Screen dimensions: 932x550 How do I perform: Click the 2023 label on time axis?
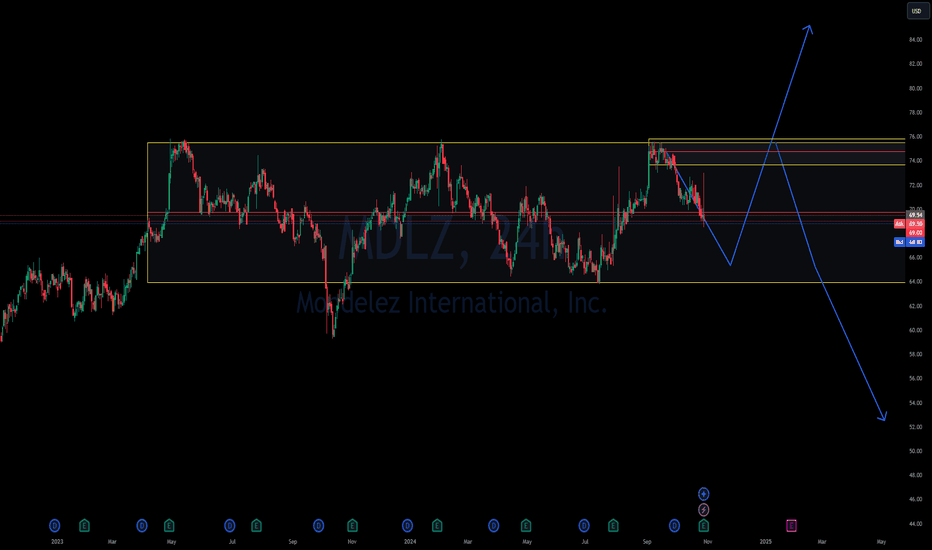57,542
